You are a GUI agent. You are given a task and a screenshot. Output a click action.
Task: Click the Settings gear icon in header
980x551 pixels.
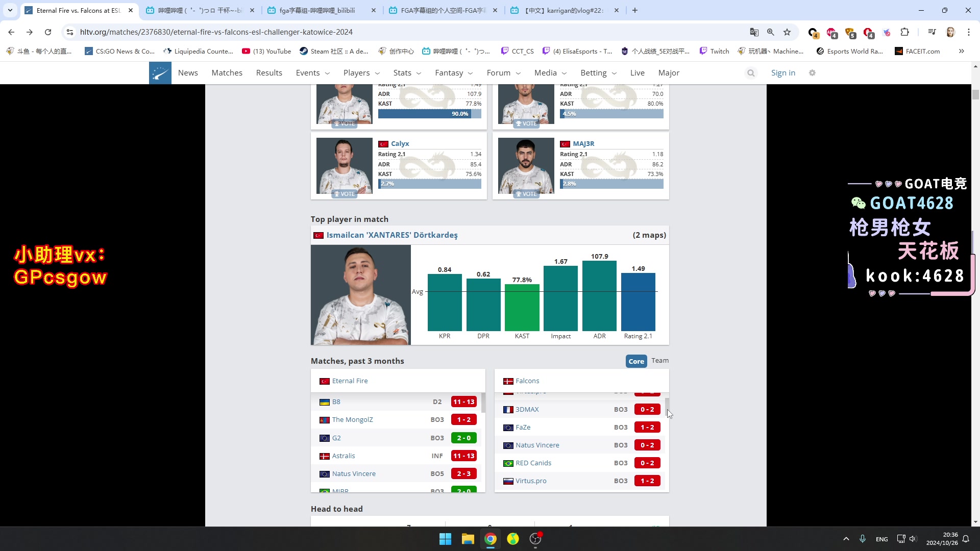click(x=812, y=72)
